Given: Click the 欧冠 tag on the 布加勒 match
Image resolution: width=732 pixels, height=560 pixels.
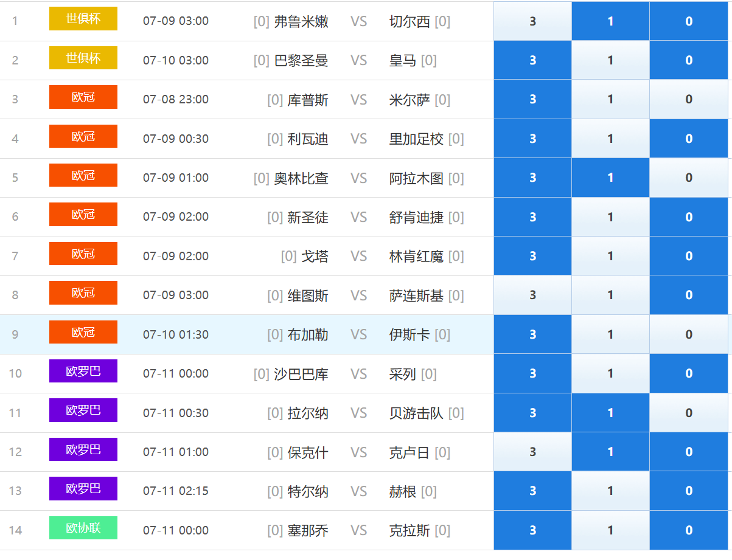Looking at the screenshot, I should [x=83, y=332].
